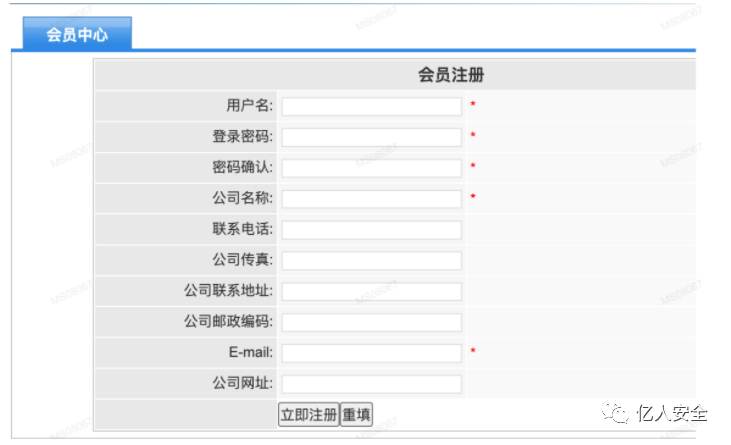The width and height of the screenshot is (731, 445).
Task: Click the 公司名称 label text
Action: [242, 199]
